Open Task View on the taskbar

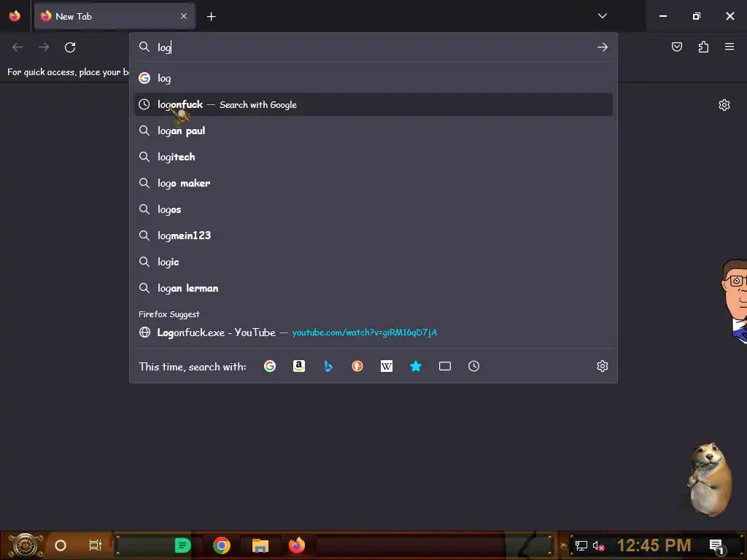tap(96, 545)
